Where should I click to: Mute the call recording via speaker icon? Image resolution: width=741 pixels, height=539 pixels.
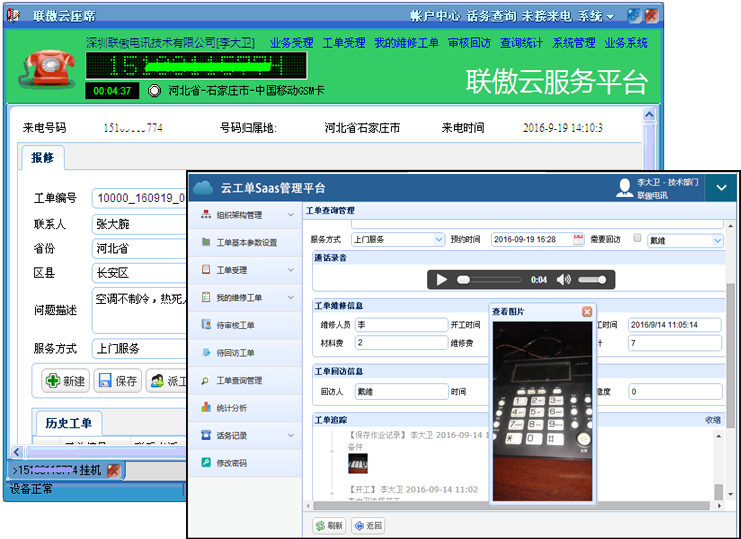tap(564, 280)
